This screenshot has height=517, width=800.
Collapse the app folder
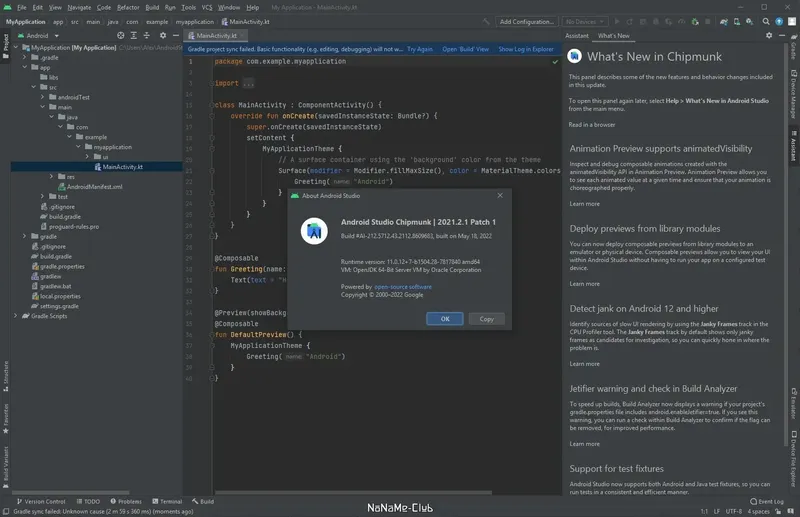click(24, 67)
